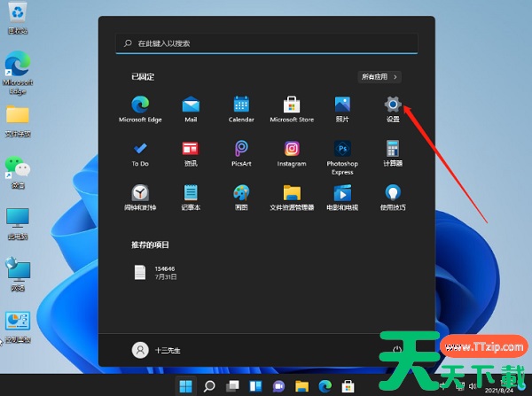532x396 pixels.
Task: Launch the To Do app
Action: pyautogui.click(x=140, y=153)
